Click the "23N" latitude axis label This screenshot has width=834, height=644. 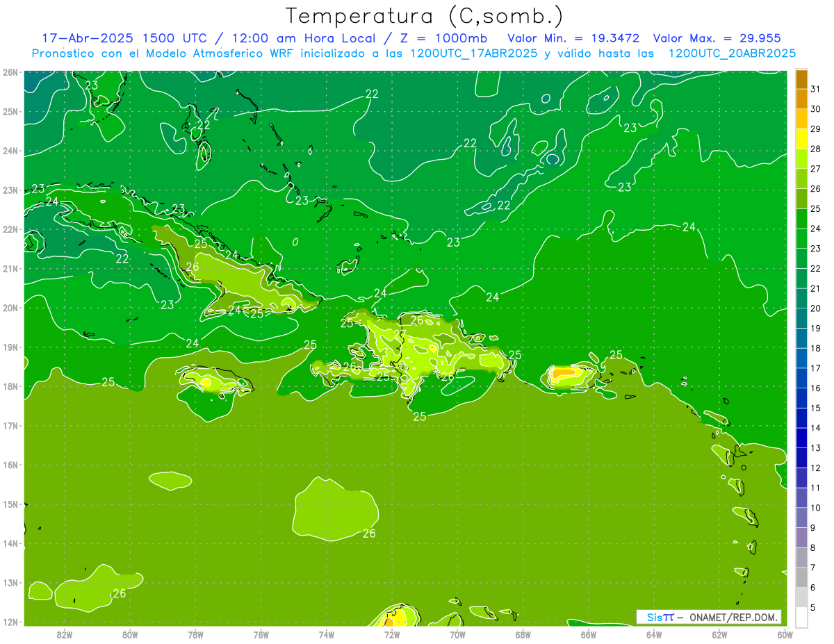[10, 190]
